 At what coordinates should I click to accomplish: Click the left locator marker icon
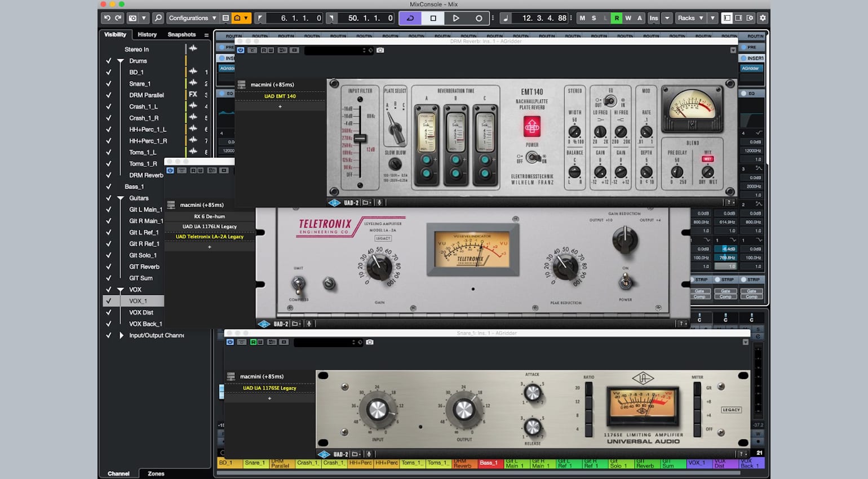[x=260, y=18]
